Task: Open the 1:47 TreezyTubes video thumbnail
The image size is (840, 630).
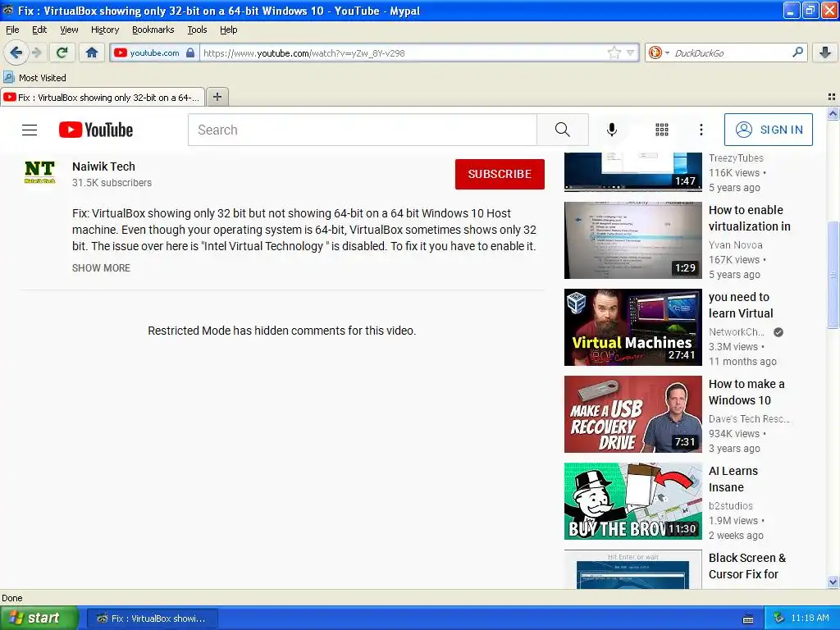Action: pos(632,172)
